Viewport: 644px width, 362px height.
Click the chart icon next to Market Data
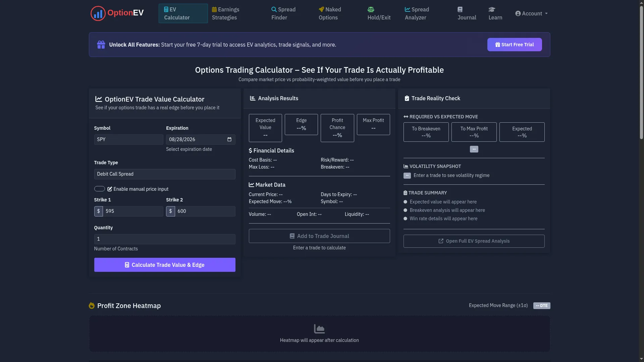click(251, 185)
